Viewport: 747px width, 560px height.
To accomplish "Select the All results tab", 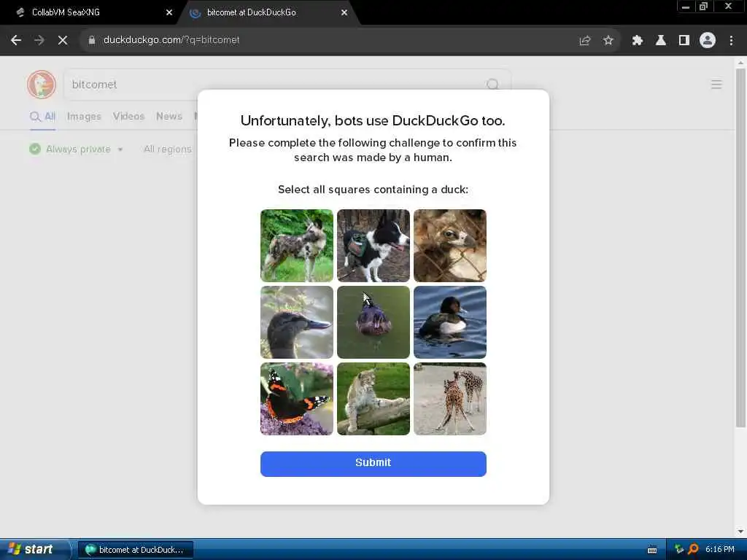I will 43,117.
